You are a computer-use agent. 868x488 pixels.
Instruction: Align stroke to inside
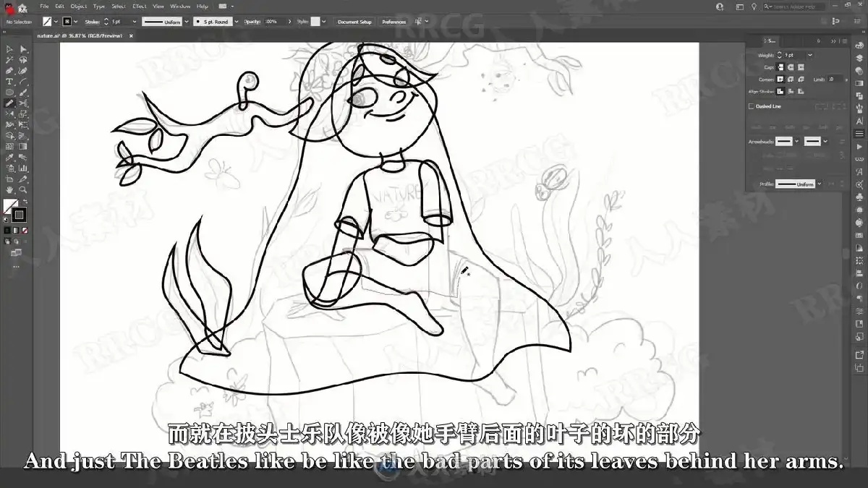pos(792,92)
